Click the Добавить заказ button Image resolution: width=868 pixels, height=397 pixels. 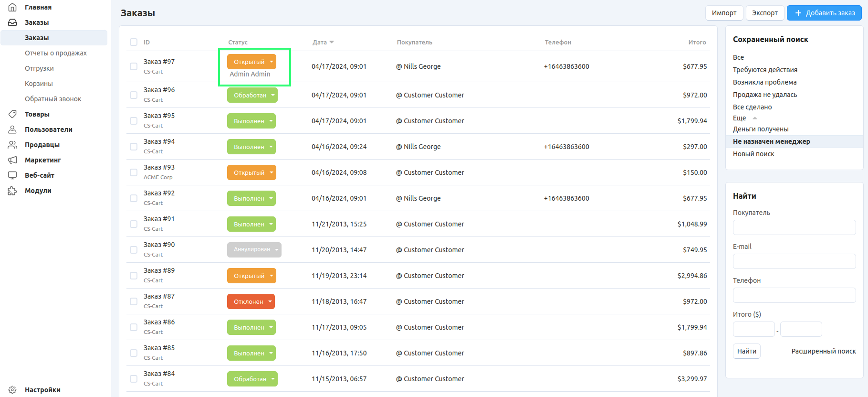(x=824, y=13)
